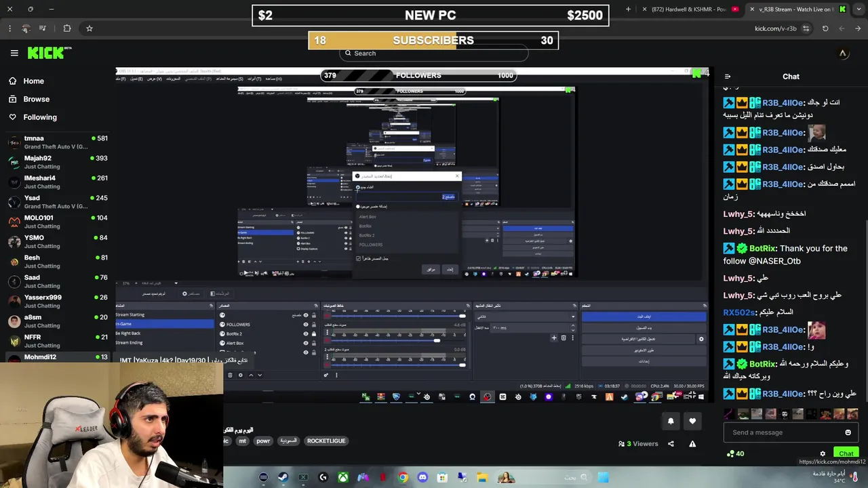Viewport: 868px width, 488px height.
Task: Open transition options three-dot menu
Action: [x=572, y=338]
